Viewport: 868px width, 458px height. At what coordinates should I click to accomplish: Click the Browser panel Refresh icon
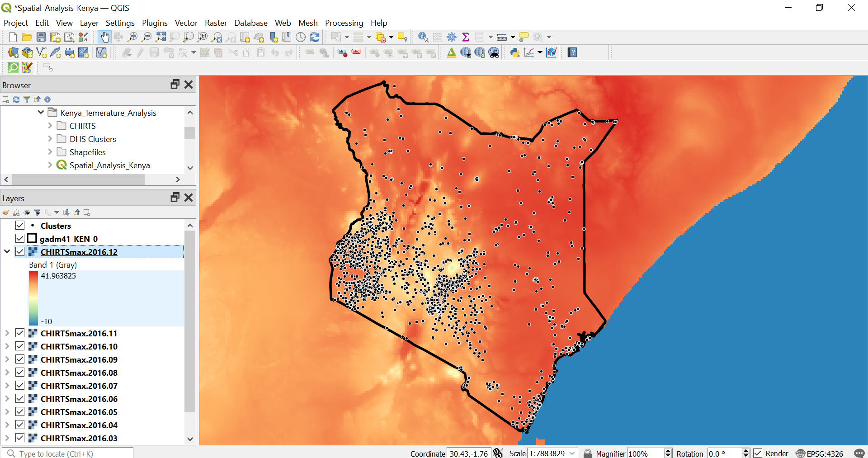(16, 99)
